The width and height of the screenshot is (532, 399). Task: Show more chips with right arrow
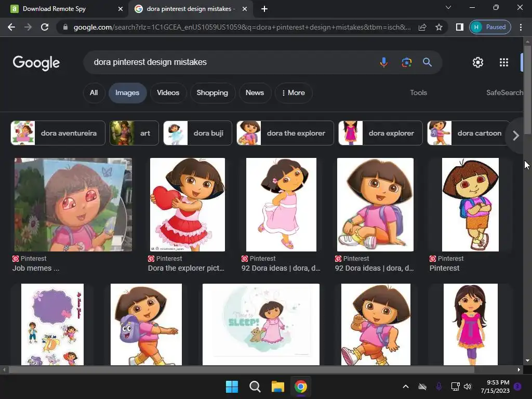[516, 136]
